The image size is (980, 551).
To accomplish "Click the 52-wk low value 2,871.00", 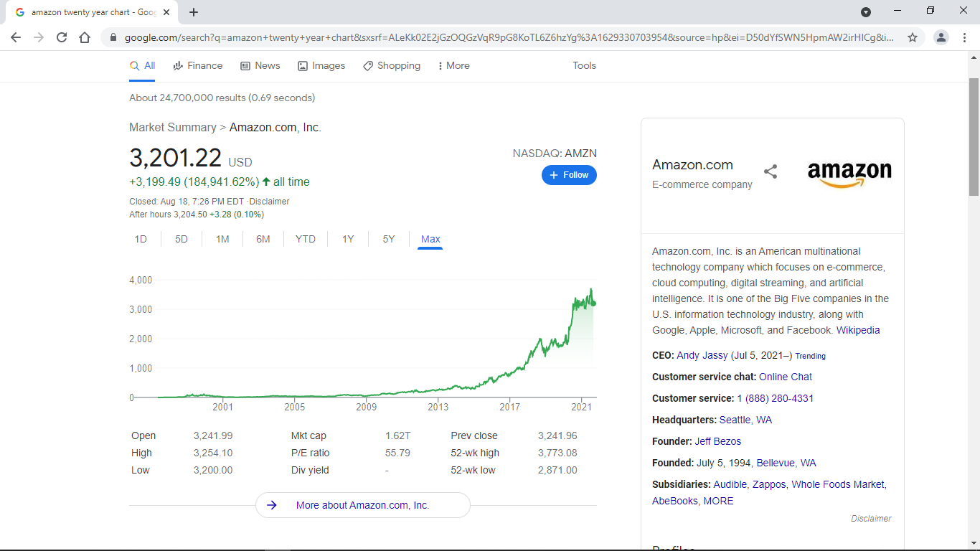I will coord(557,470).
